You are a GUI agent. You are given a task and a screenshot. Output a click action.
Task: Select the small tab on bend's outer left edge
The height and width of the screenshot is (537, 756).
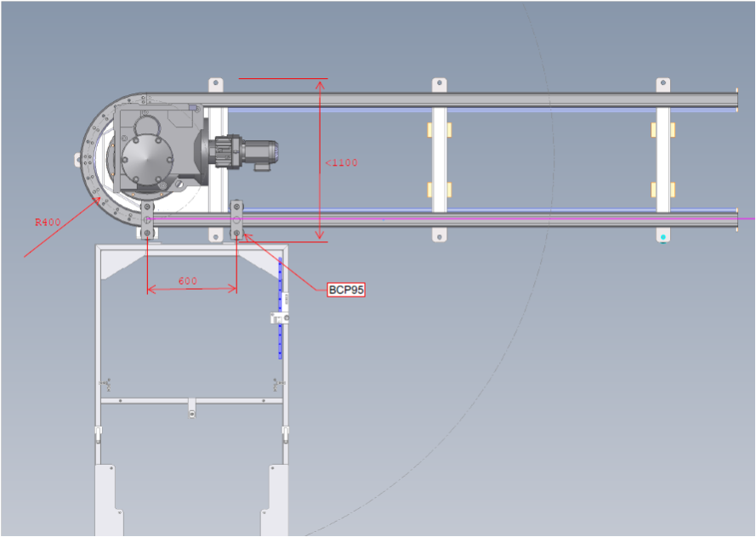point(77,160)
